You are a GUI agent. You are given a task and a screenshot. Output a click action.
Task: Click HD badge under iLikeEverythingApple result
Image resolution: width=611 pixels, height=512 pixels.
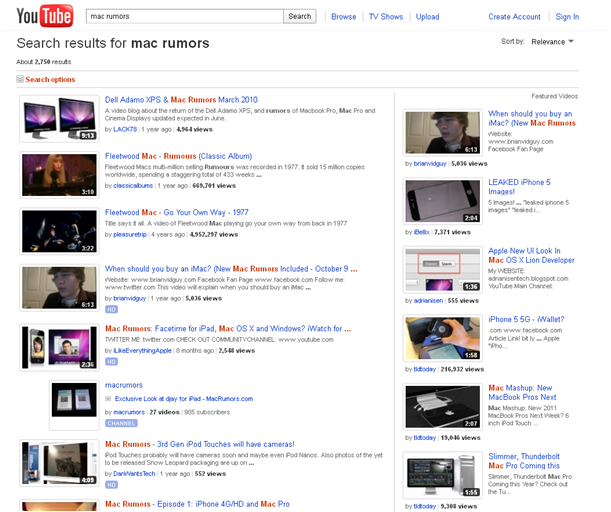(x=111, y=362)
